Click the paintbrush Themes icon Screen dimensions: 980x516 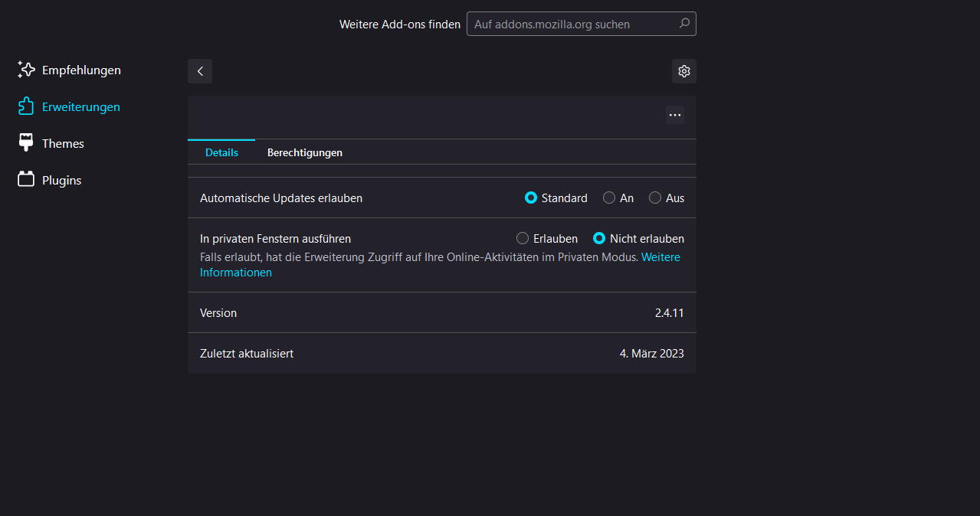coord(26,143)
